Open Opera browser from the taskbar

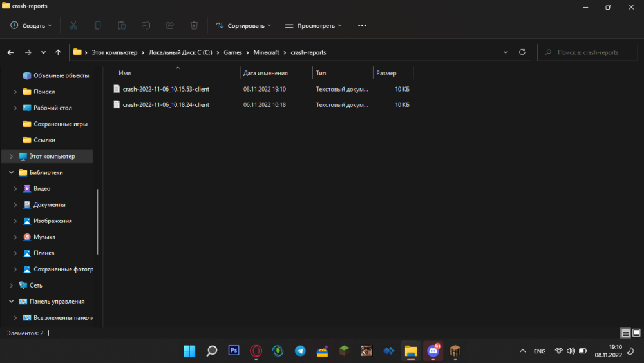[x=256, y=351]
